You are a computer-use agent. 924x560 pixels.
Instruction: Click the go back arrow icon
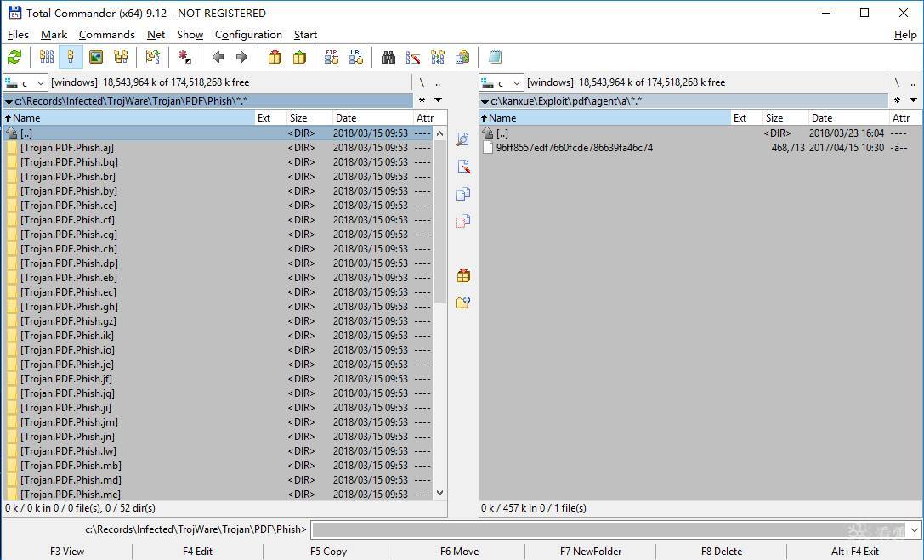(x=218, y=57)
